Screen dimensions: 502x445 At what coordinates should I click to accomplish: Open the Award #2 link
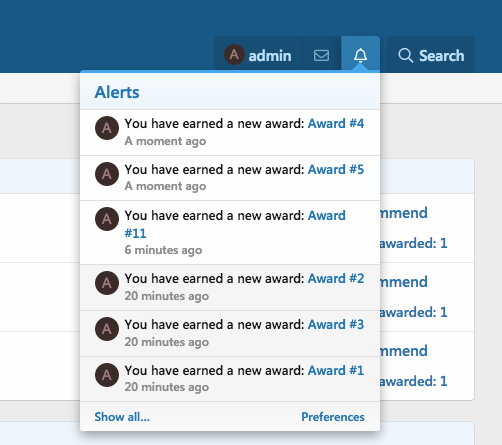pyautogui.click(x=336, y=279)
